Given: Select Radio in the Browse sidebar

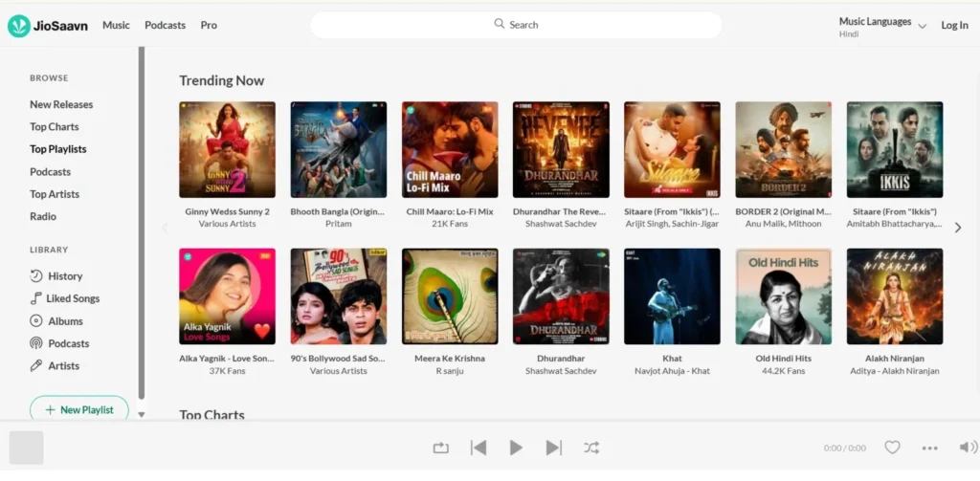Looking at the screenshot, I should point(43,217).
